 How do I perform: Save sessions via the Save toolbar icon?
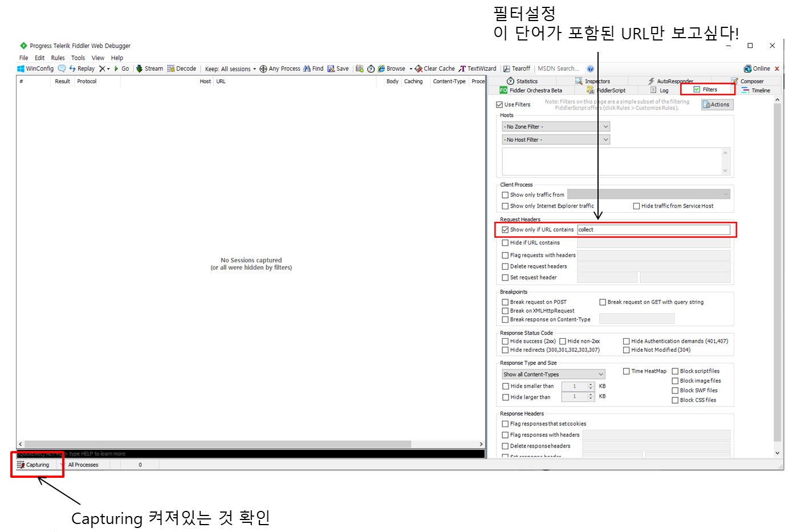(x=338, y=68)
